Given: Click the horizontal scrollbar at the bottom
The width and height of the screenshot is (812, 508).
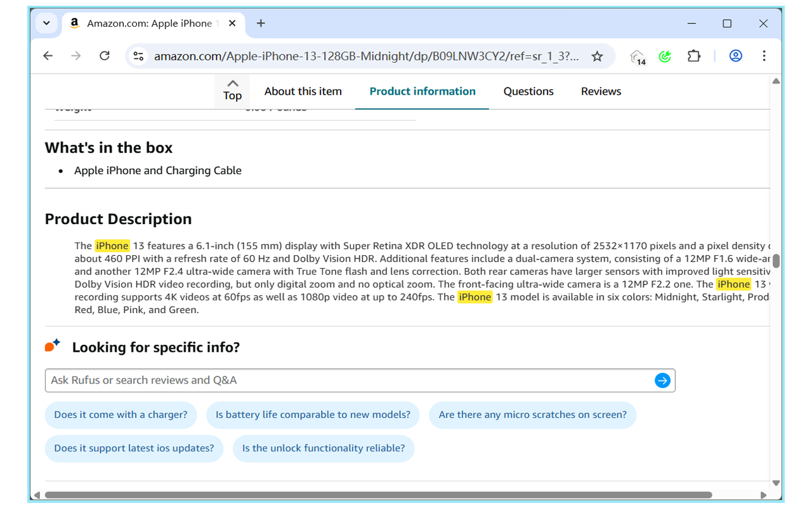Looking at the screenshot, I should click(378, 495).
